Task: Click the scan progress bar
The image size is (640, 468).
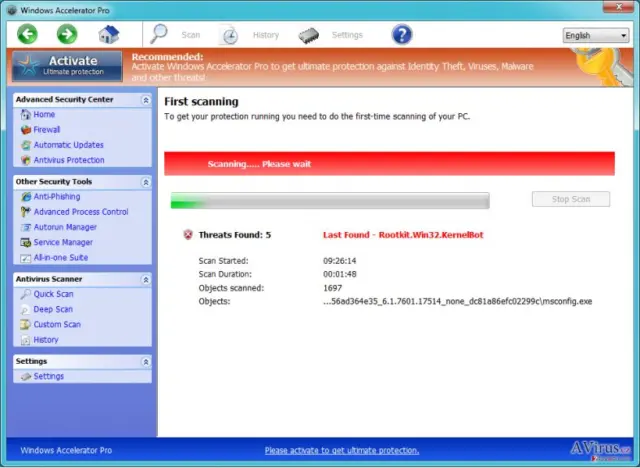Action: (330, 200)
